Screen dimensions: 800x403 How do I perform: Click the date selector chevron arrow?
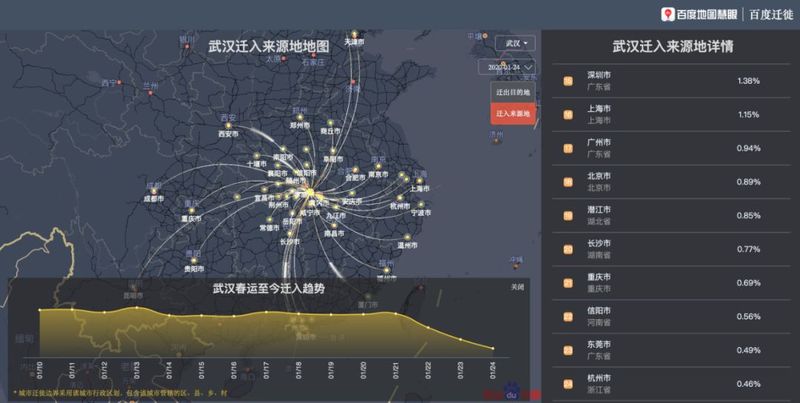tap(529, 67)
